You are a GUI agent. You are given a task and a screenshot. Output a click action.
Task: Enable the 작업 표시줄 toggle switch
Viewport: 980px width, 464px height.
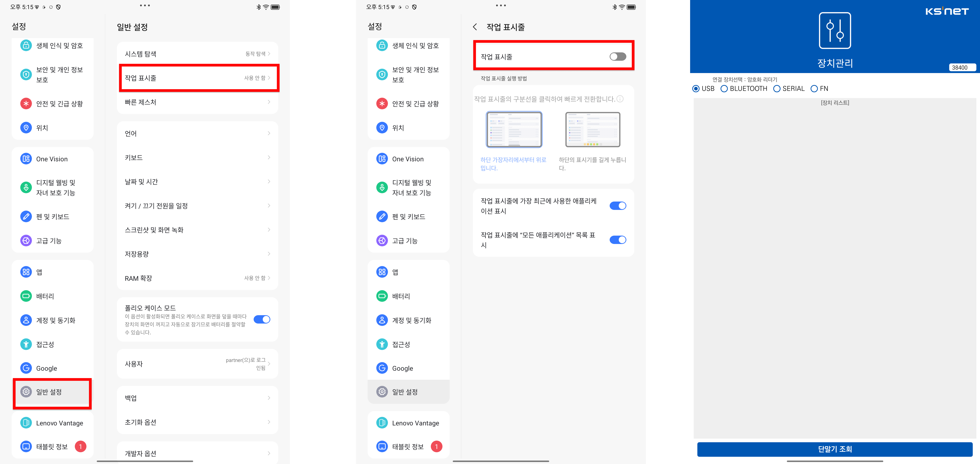[617, 57]
